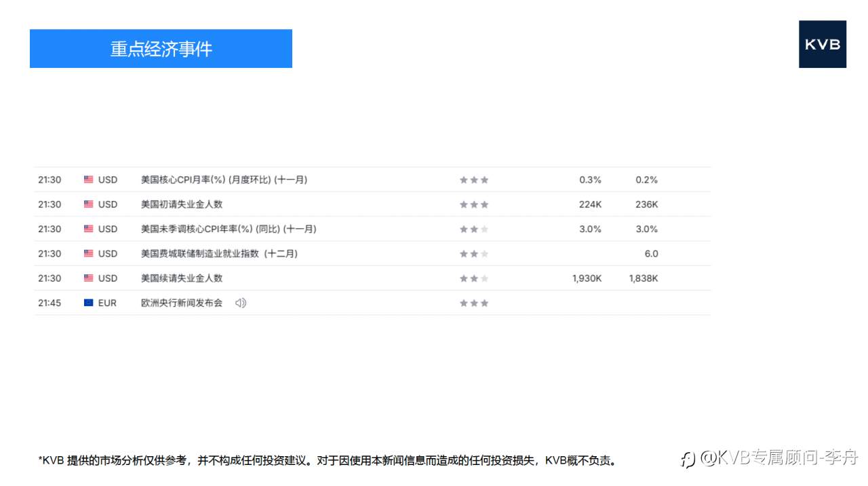868x486 pixels.
Task: Click the KVB logo in the top right corner
Action: pos(823,44)
